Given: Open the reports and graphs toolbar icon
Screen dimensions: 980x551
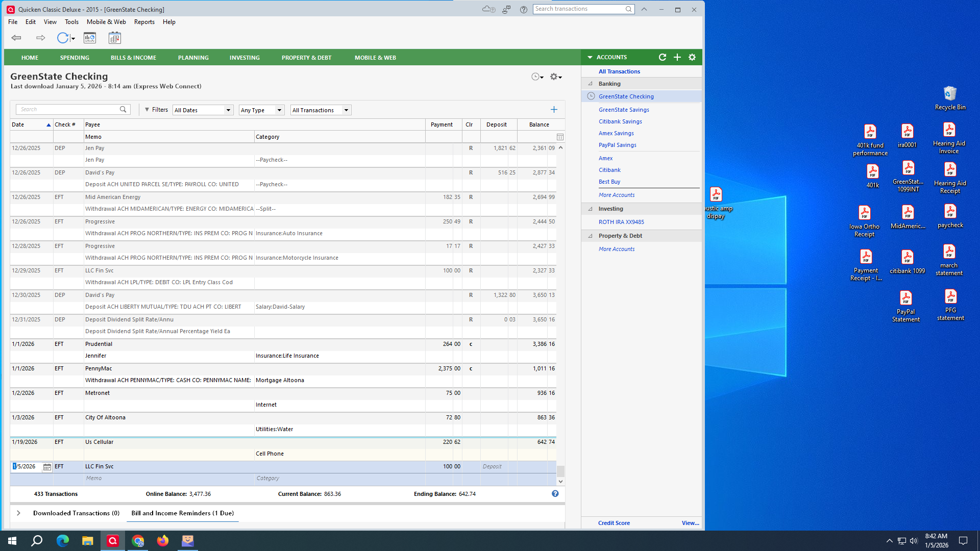Looking at the screenshot, I should click(90, 38).
